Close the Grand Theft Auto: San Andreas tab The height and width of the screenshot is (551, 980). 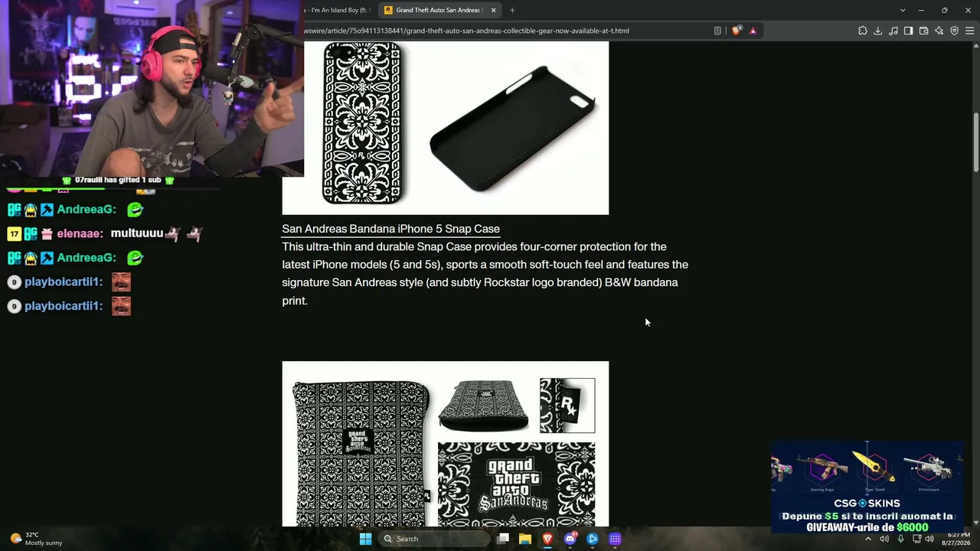(494, 10)
